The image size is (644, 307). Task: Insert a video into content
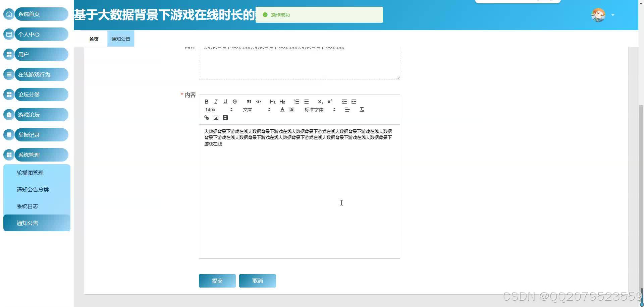click(225, 118)
